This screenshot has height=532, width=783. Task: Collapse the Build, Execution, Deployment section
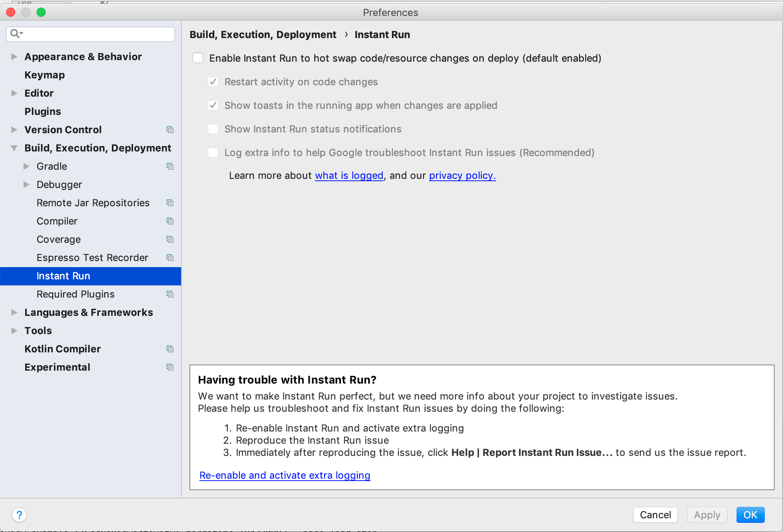tap(14, 148)
